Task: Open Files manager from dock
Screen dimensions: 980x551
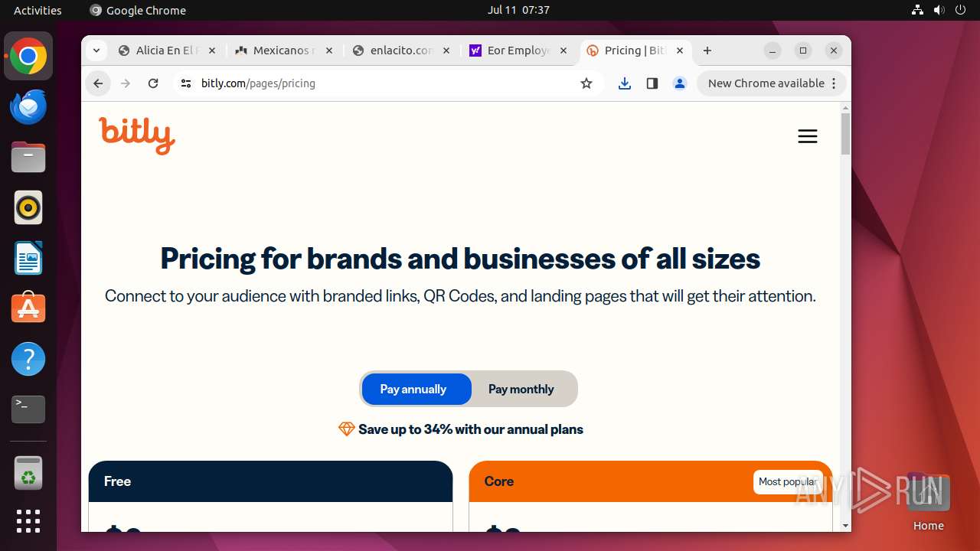Action: tap(28, 157)
